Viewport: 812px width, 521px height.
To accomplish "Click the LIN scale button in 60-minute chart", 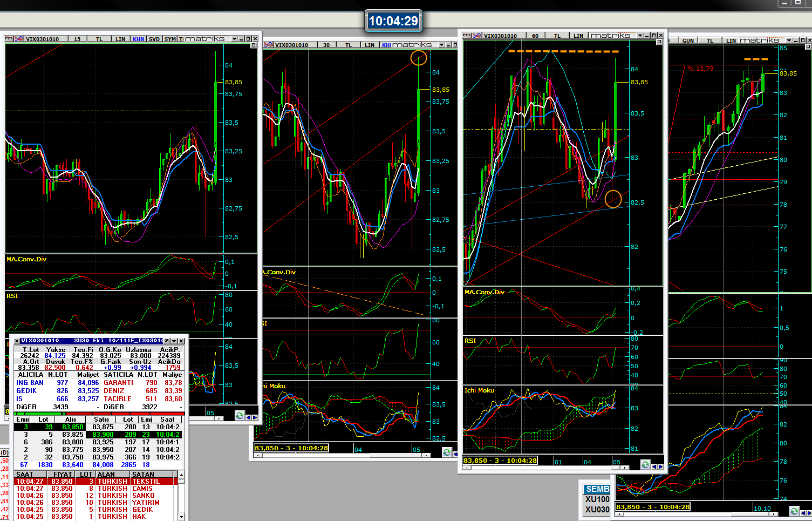I will 578,36.
